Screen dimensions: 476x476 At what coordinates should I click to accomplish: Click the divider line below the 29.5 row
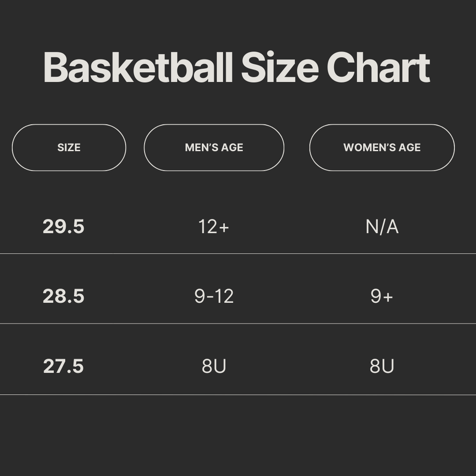coord(238,254)
